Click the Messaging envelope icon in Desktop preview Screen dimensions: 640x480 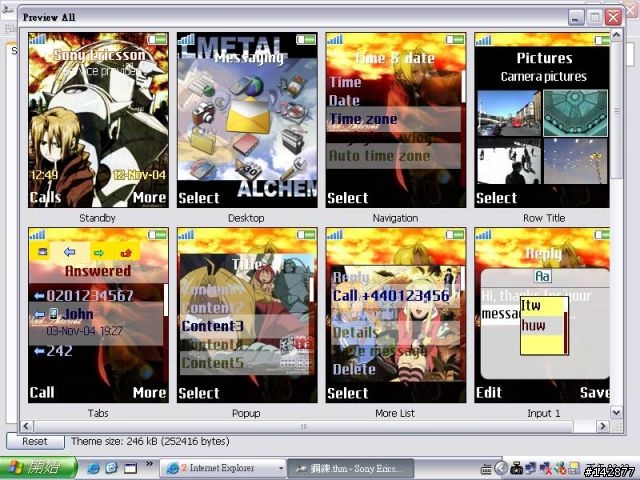248,116
